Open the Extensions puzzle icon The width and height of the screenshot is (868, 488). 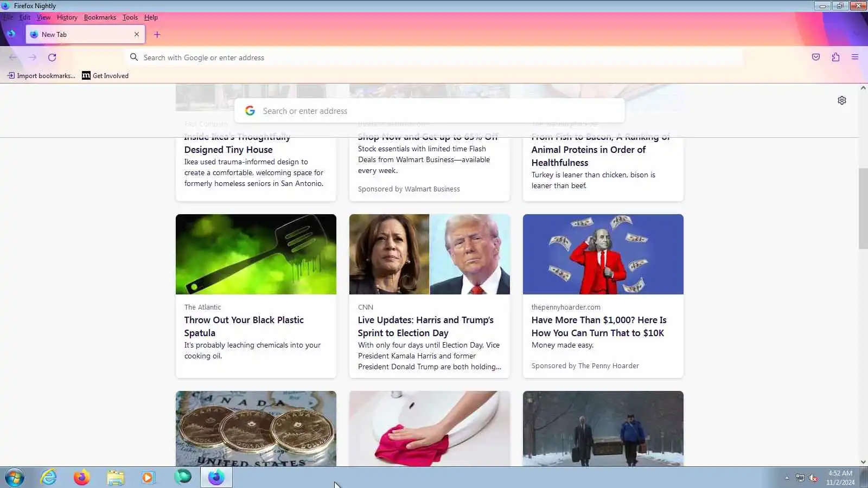click(835, 57)
